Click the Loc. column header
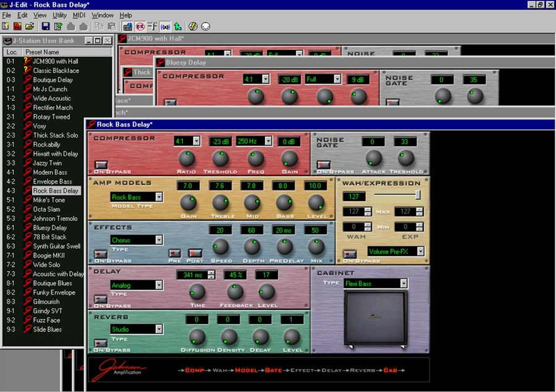556x392 pixels. (12, 52)
